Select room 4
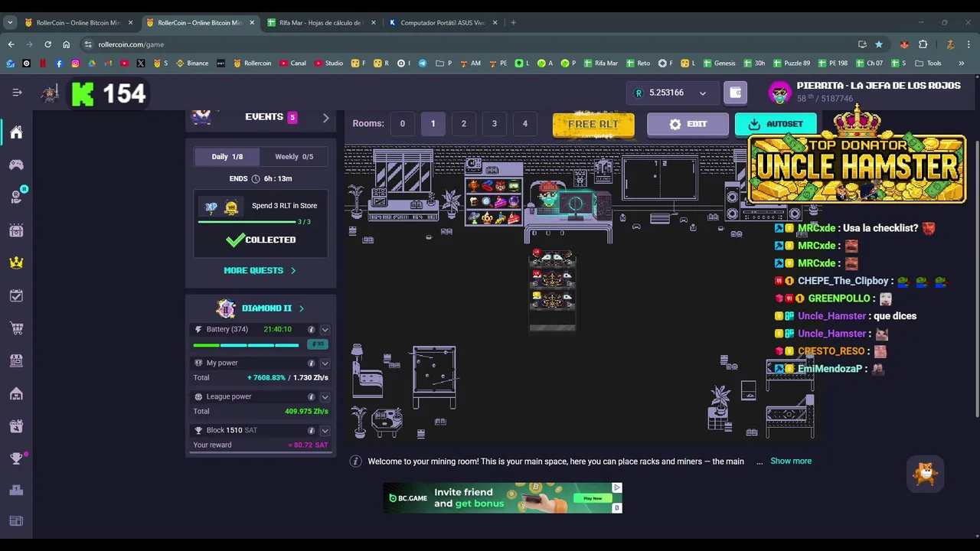The image size is (980, 551). pos(524,124)
